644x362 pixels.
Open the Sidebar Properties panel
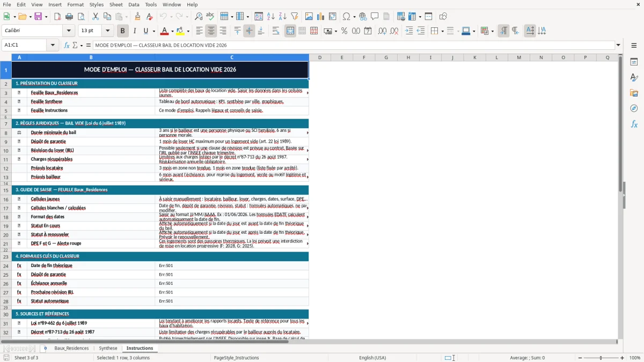pyautogui.click(x=634, y=62)
